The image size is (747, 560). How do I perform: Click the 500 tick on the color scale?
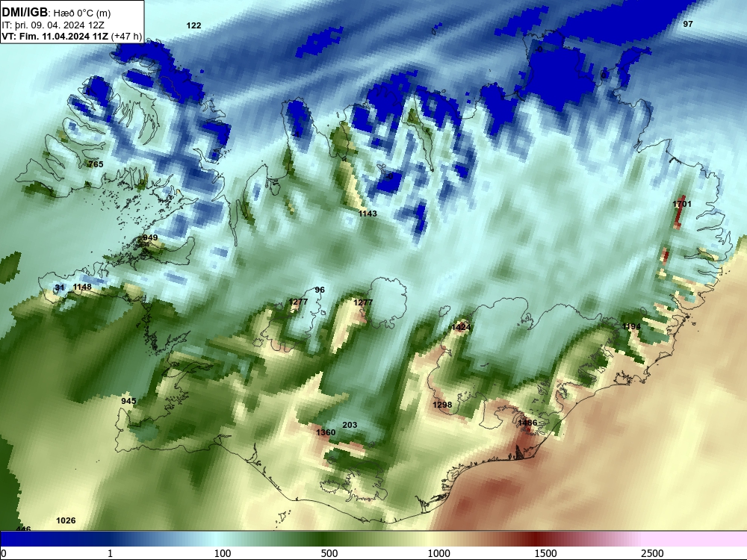(x=329, y=553)
